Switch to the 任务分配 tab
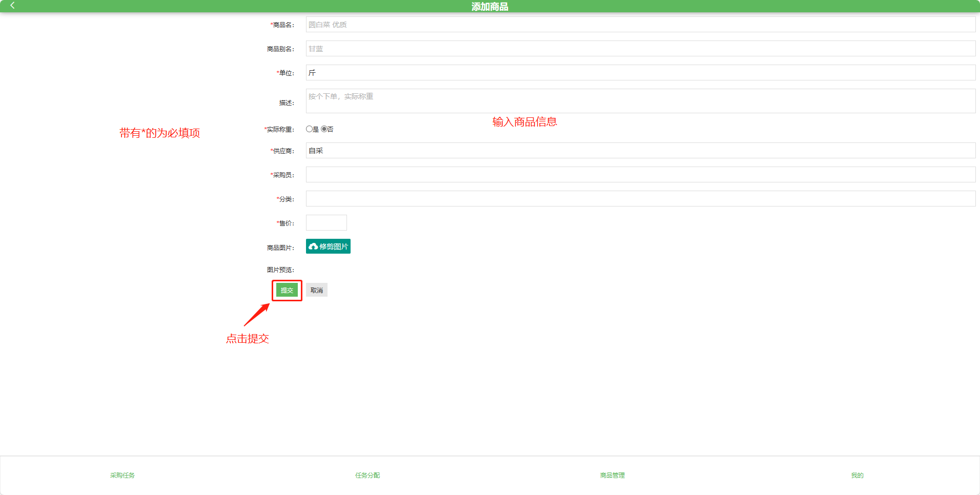 [x=367, y=476]
